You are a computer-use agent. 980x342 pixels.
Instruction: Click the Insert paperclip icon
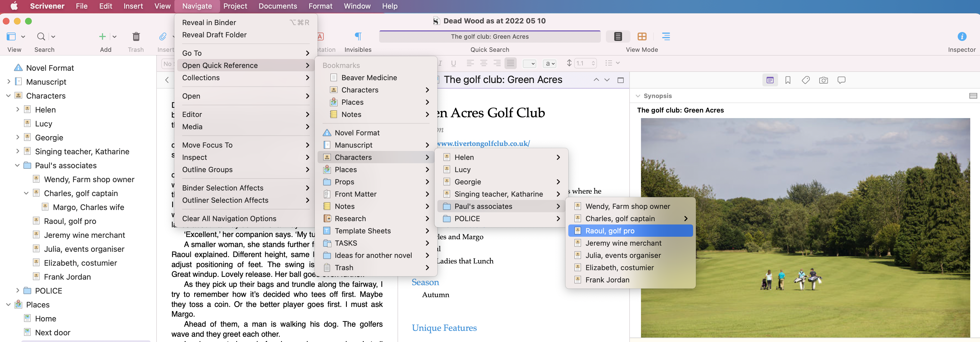[x=163, y=36]
